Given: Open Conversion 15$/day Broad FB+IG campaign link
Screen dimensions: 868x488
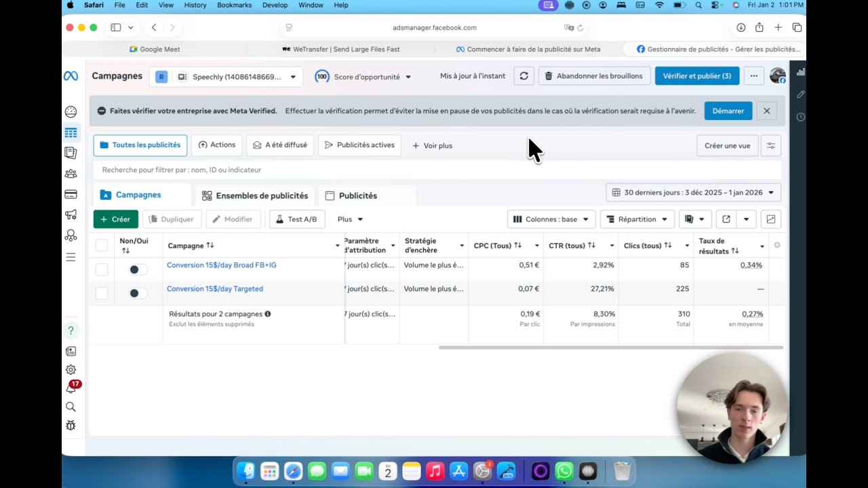Looking at the screenshot, I should (222, 265).
